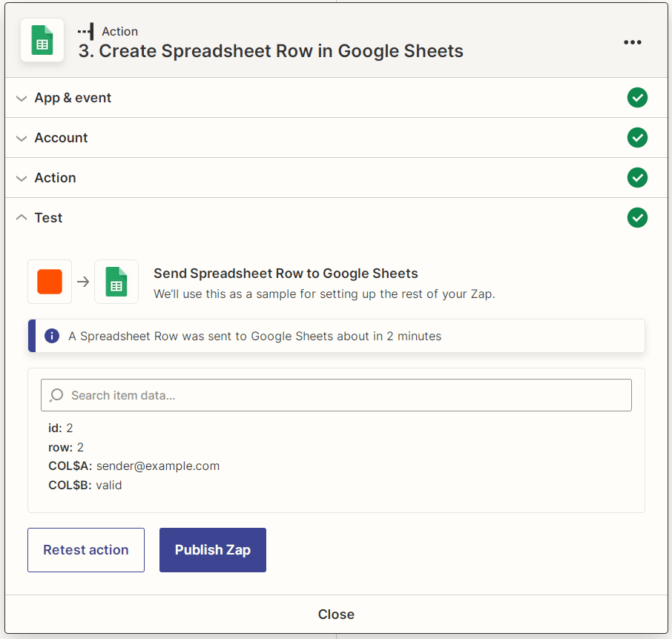
Task: Click the Action label icon above the step title
Action: [84, 31]
